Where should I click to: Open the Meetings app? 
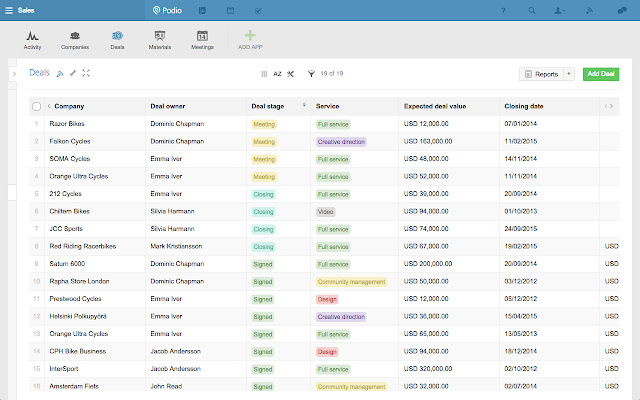[202, 40]
